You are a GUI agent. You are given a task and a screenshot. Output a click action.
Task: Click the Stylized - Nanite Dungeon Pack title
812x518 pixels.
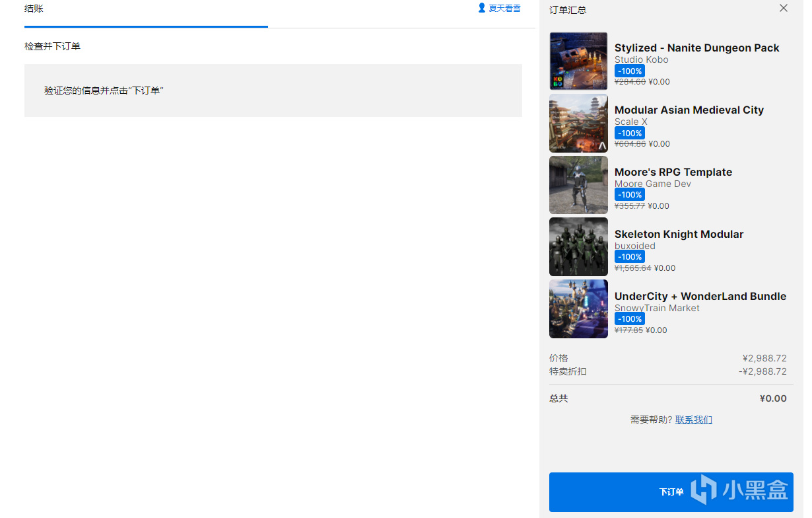pos(697,48)
